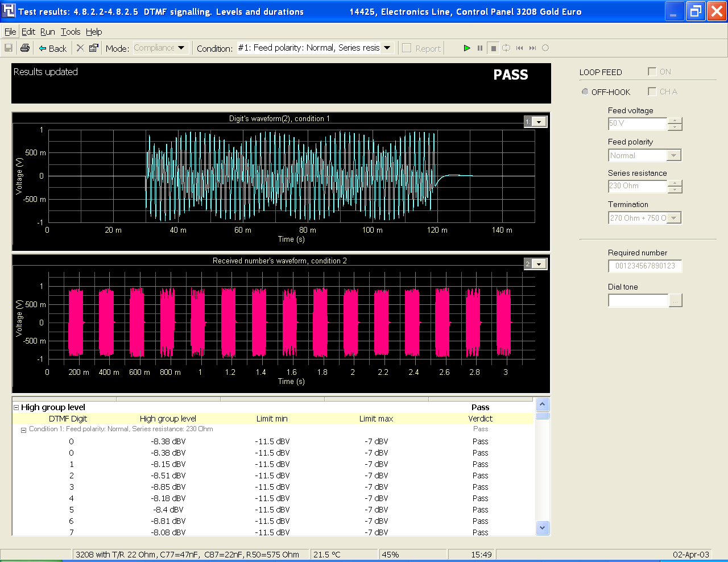
Task: Tick the Report checkbox
Action: 407,48
